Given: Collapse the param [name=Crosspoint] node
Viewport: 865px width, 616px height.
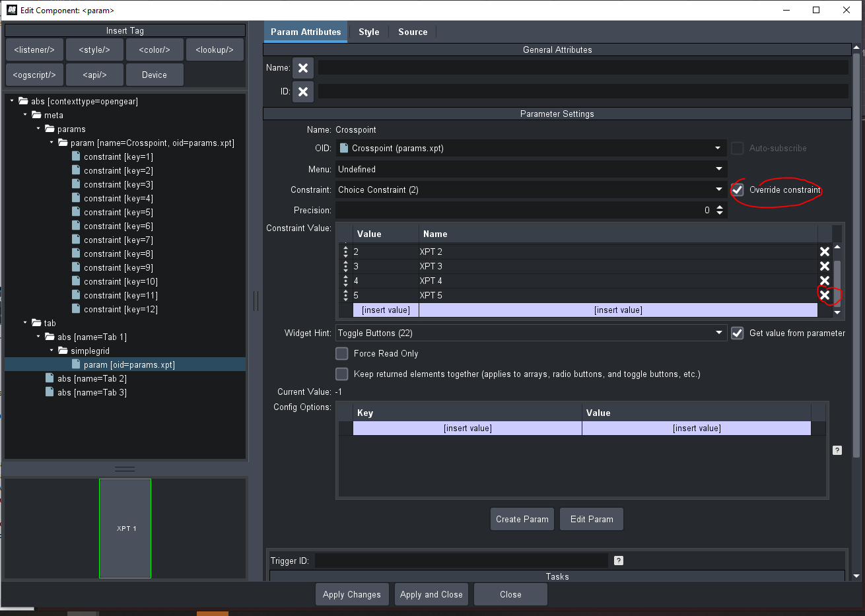Looking at the screenshot, I should (x=52, y=143).
